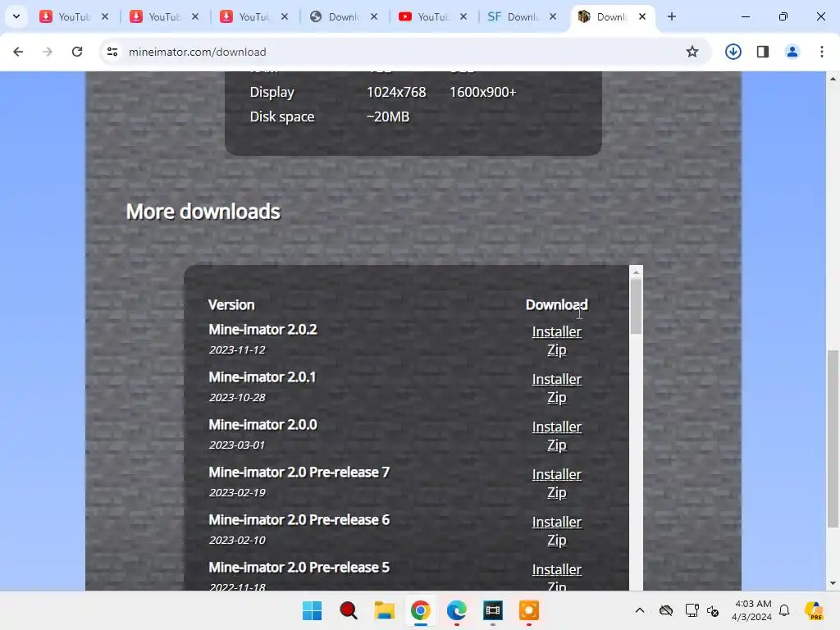Download Mine-imator 2.0.1 Zip
This screenshot has height=630, width=840.
[557, 398]
